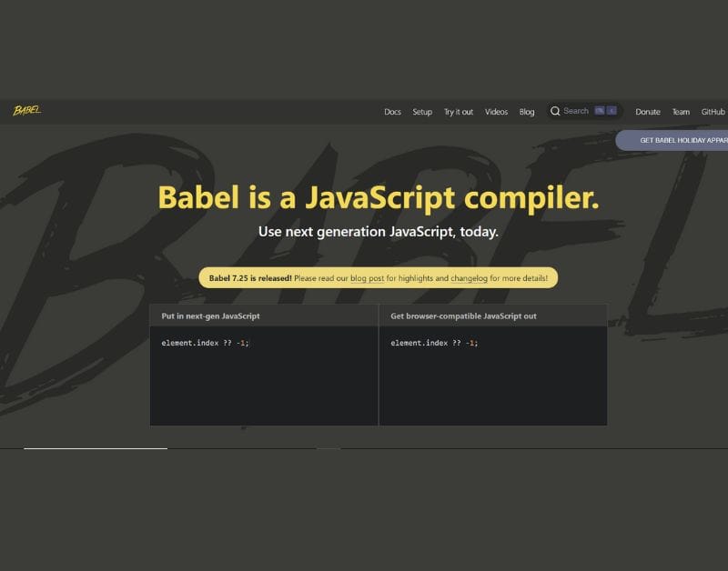Click 'Put in next-gen JavaScript' header
The height and width of the screenshot is (571, 728).
point(210,316)
